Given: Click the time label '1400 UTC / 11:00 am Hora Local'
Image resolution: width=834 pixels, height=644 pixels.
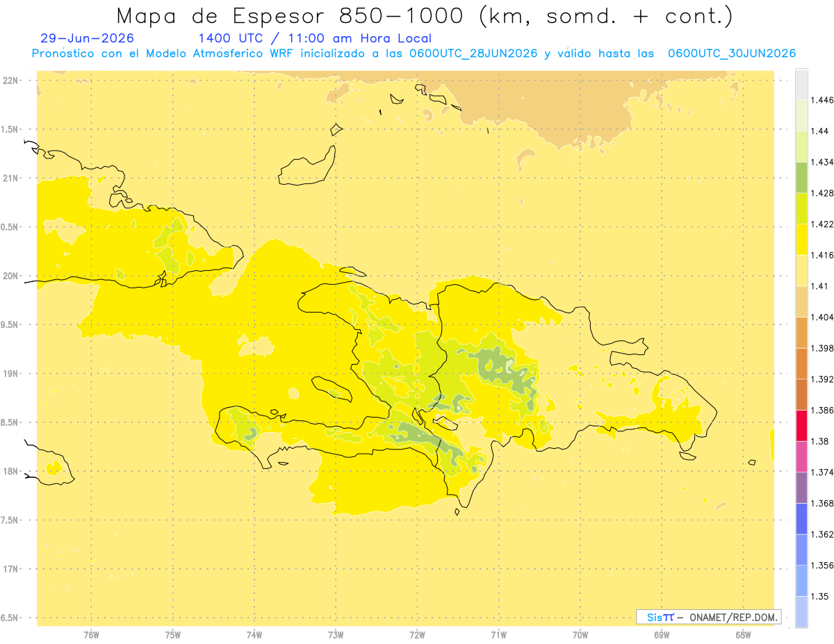Looking at the screenshot, I should 315,39.
